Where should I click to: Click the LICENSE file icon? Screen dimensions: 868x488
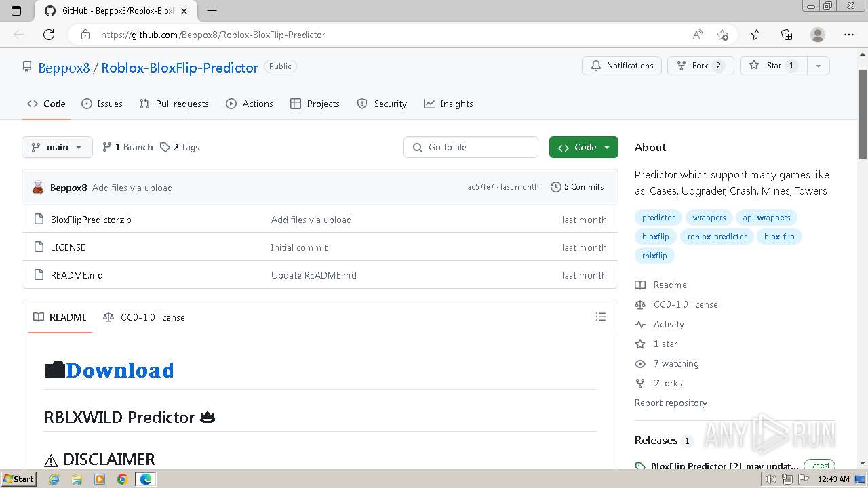(x=39, y=247)
